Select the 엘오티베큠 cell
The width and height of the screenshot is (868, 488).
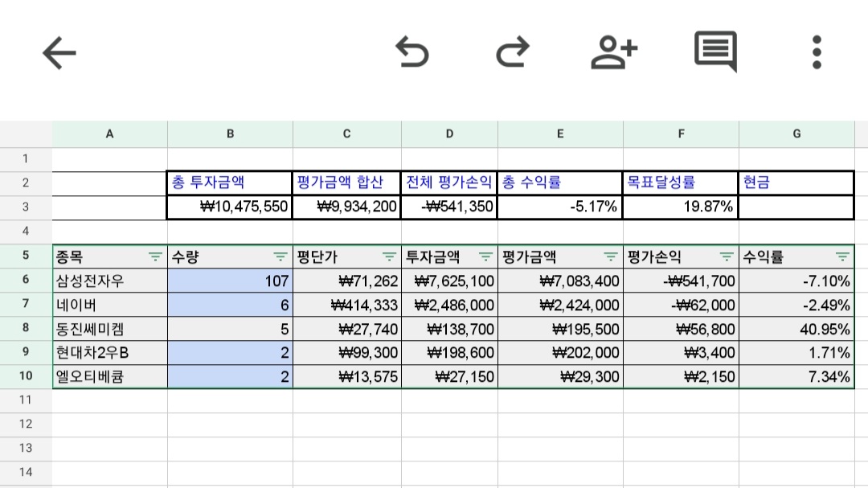click(x=110, y=377)
